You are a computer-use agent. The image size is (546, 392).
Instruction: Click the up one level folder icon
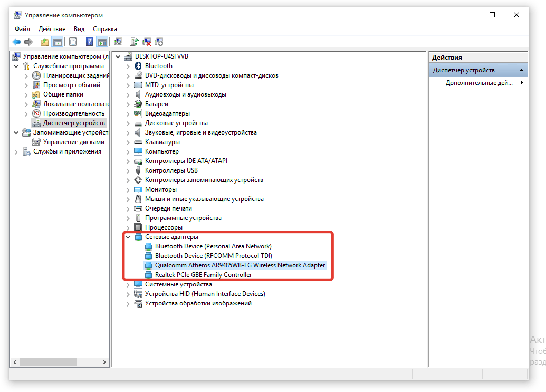(45, 42)
